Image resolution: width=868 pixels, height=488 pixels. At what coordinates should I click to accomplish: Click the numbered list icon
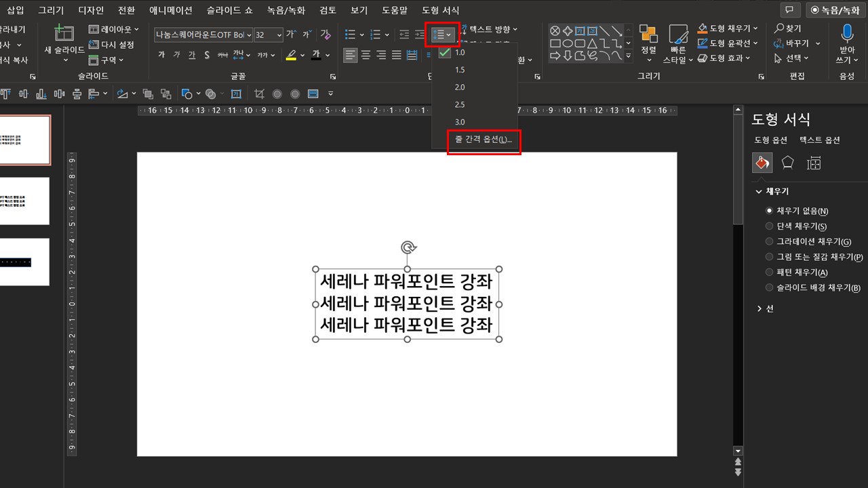[x=375, y=34]
